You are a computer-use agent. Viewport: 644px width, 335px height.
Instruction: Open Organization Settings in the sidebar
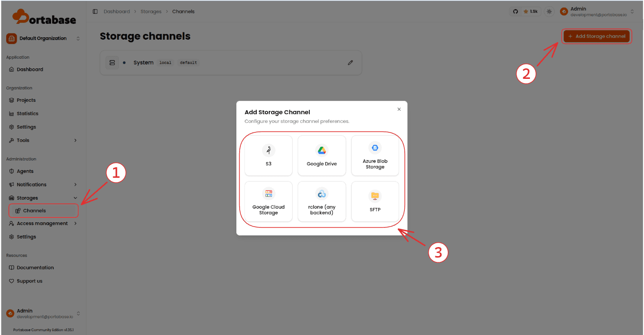click(x=43, y=127)
